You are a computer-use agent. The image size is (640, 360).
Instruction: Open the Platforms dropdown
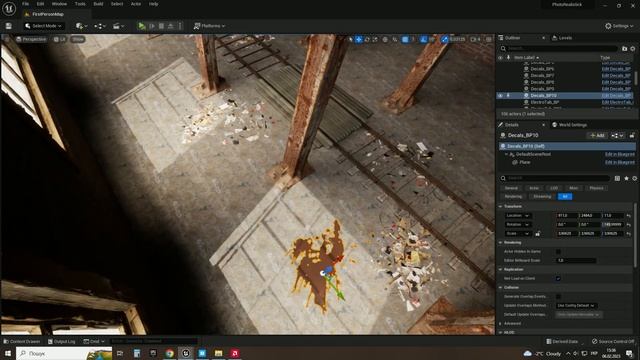(209, 26)
